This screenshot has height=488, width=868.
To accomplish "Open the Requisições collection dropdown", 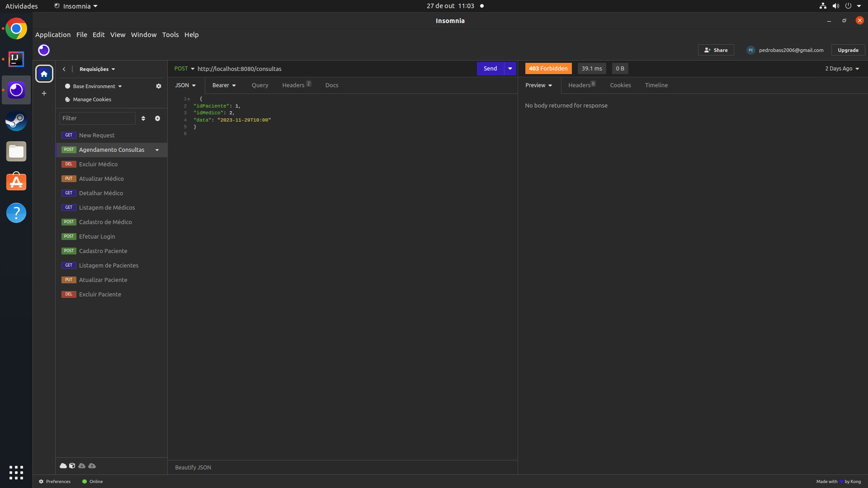I will [97, 69].
